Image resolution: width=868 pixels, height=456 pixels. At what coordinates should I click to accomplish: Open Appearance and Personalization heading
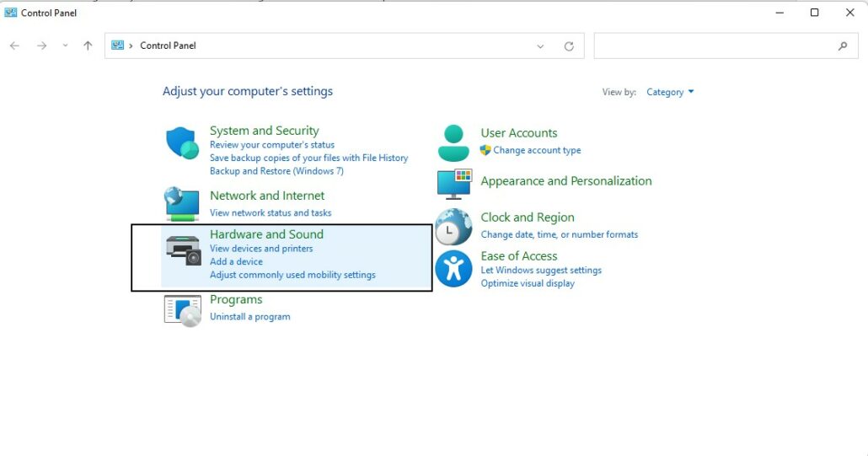pos(565,181)
